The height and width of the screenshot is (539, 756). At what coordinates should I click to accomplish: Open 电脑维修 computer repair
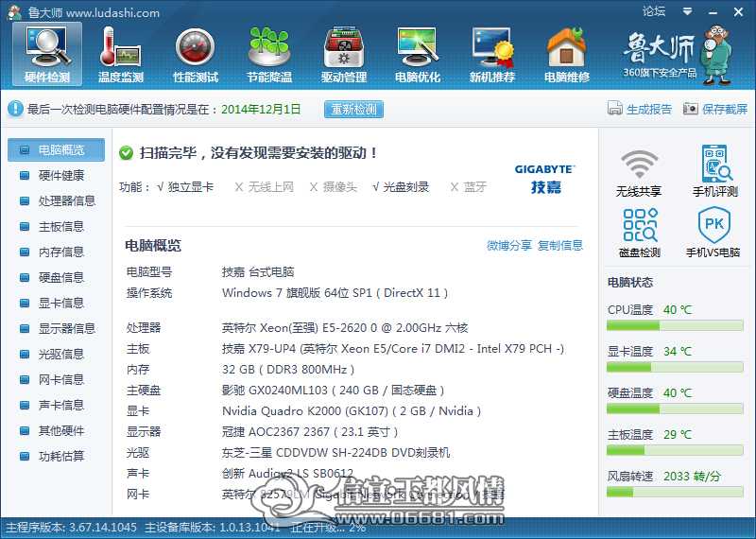click(567, 54)
